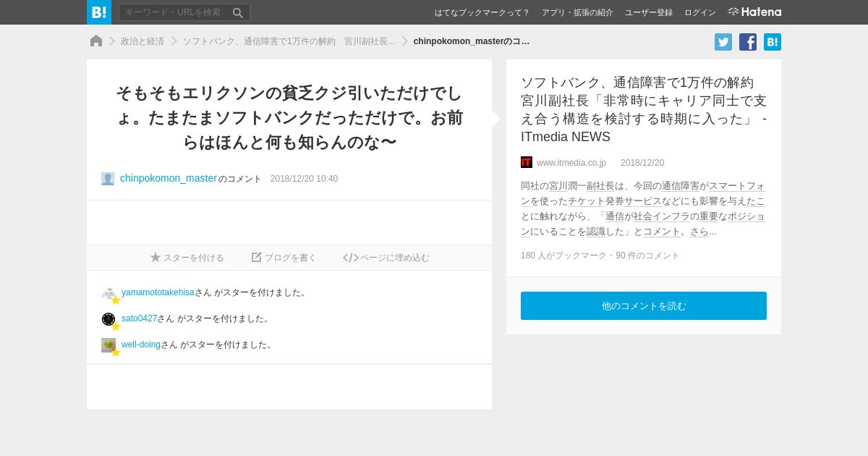Open 政治と経済 breadcrumb
Image resolution: width=868 pixels, height=456 pixels.
coord(142,41)
